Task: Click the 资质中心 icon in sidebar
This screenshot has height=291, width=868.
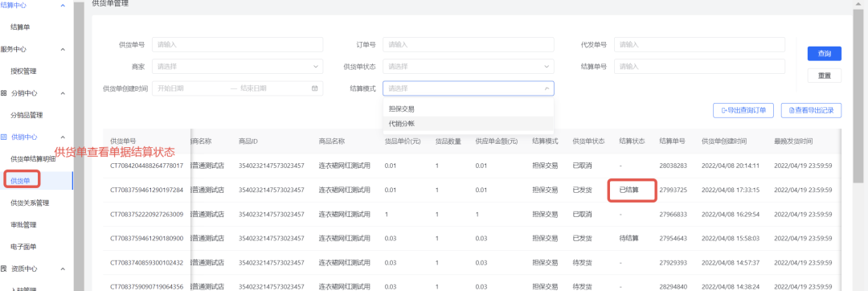Action: (x=3, y=268)
